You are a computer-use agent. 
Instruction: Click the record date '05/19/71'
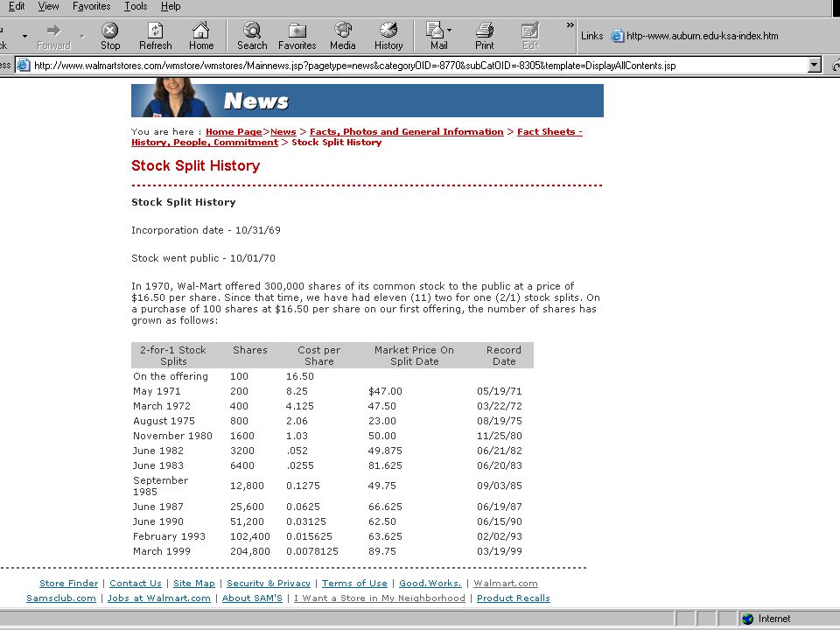[x=500, y=392]
